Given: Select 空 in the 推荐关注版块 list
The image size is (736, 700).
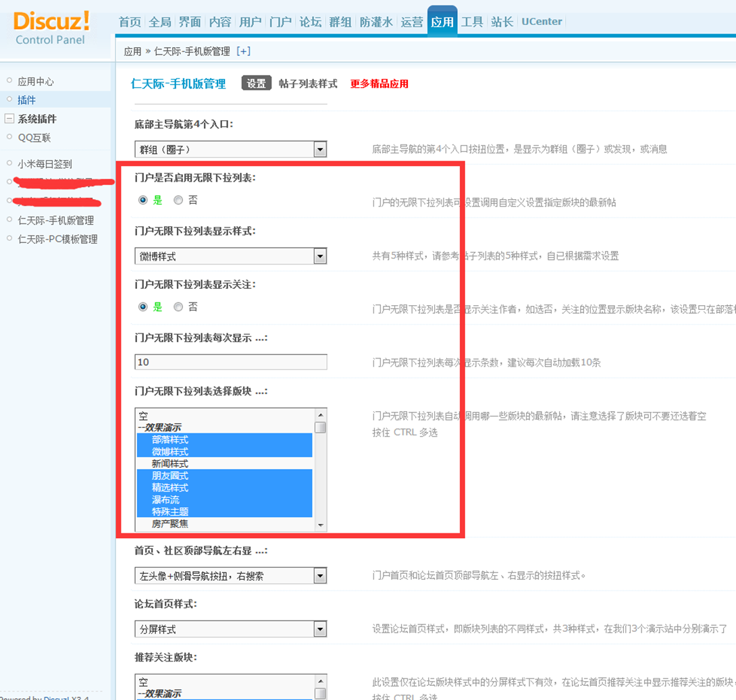Looking at the screenshot, I should coord(224,682).
